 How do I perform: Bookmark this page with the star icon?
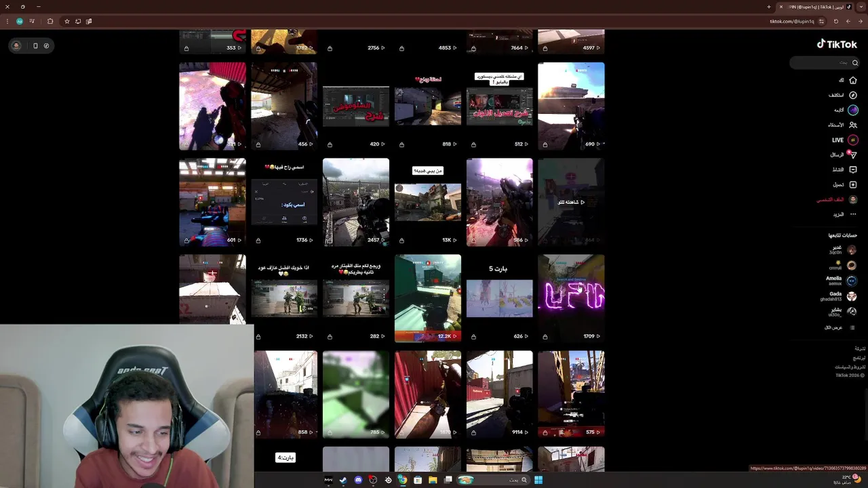66,21
